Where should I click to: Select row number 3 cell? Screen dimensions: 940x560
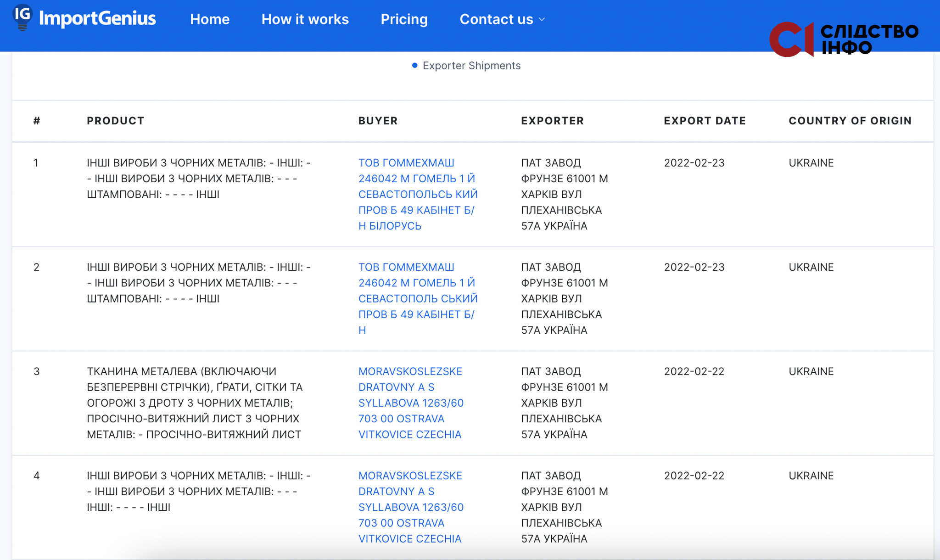[x=37, y=371]
